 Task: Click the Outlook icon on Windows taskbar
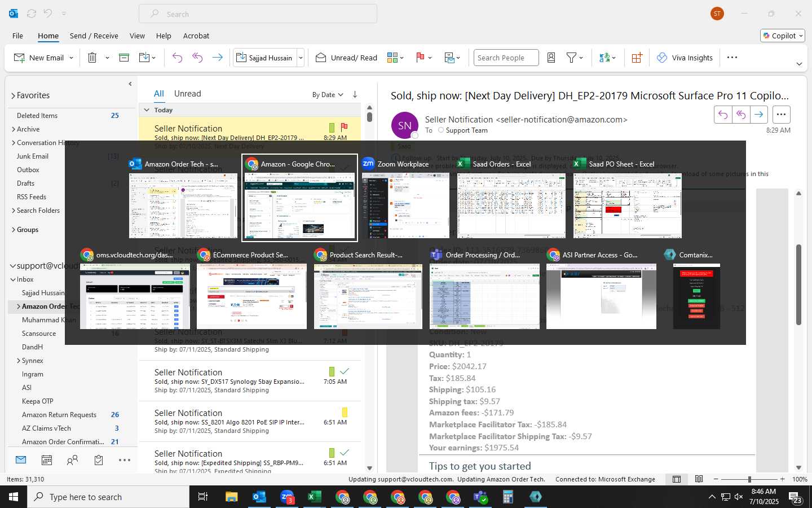[x=259, y=497]
